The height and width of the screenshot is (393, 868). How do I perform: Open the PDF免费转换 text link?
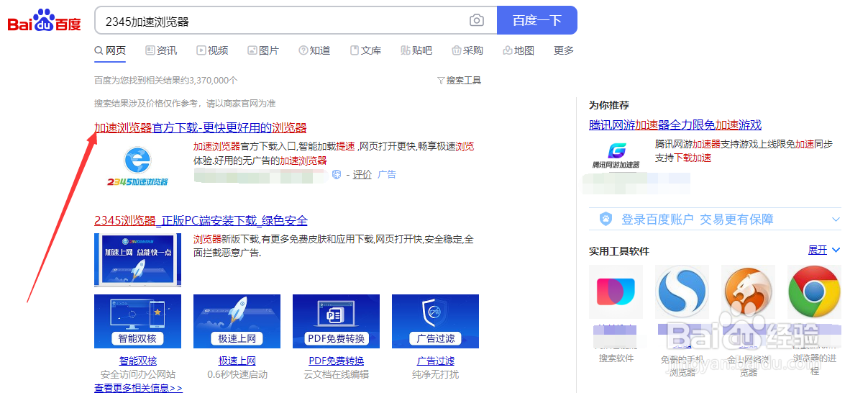tap(337, 361)
